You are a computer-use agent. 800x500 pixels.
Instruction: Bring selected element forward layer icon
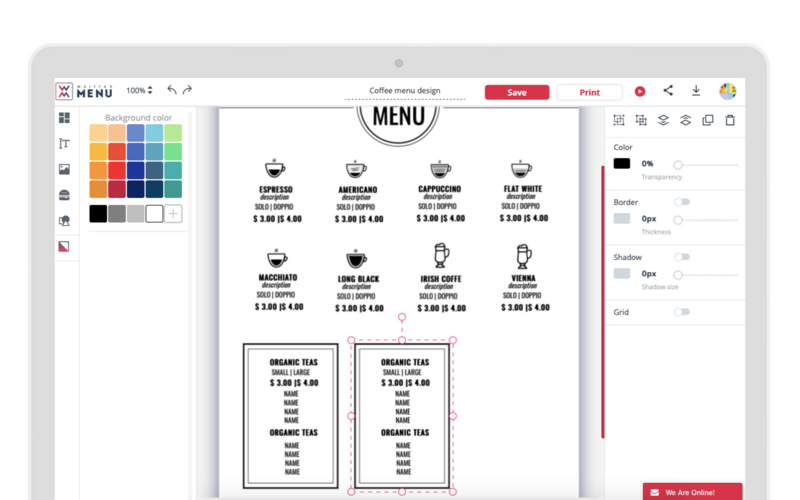(x=685, y=120)
